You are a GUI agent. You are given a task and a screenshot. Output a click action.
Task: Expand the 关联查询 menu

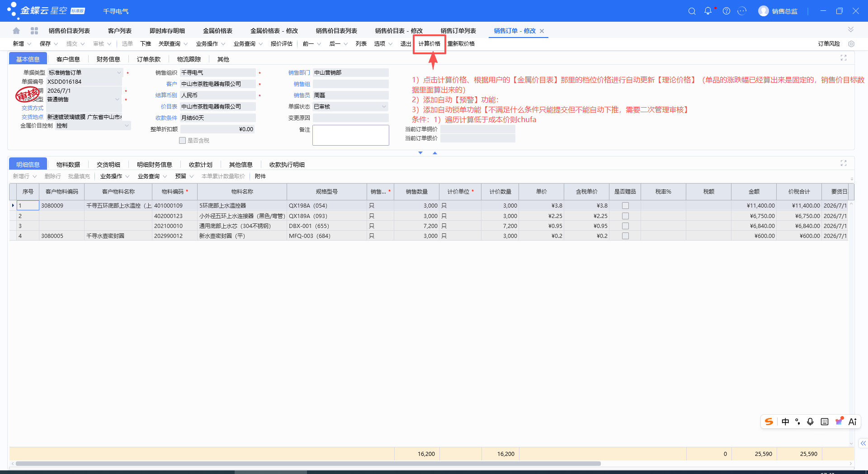click(x=173, y=44)
